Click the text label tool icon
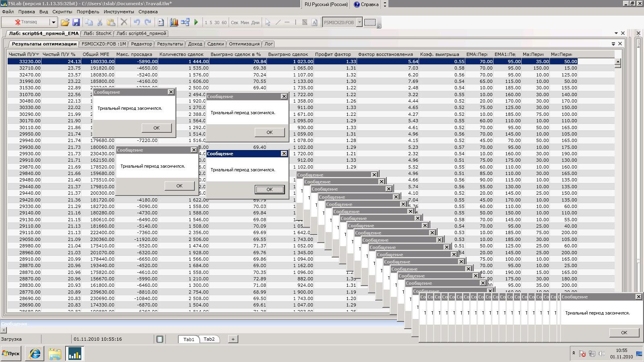This screenshot has height=362, width=644. coord(314,23)
